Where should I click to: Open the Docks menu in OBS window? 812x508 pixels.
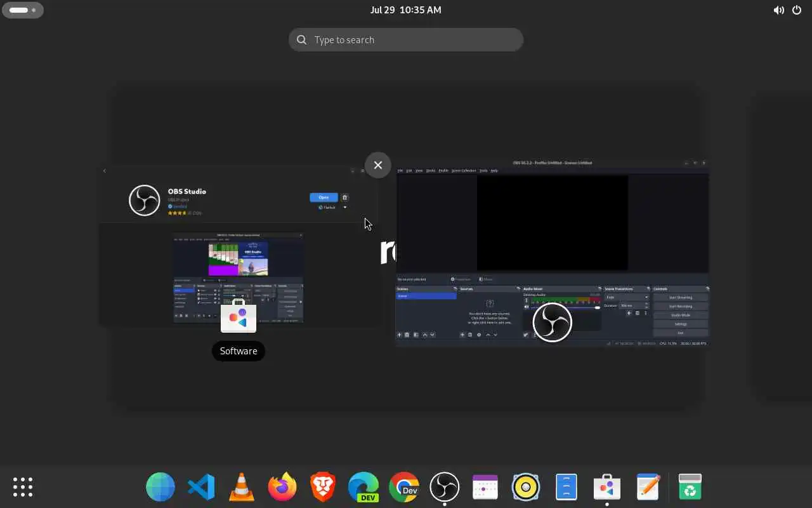click(x=431, y=171)
